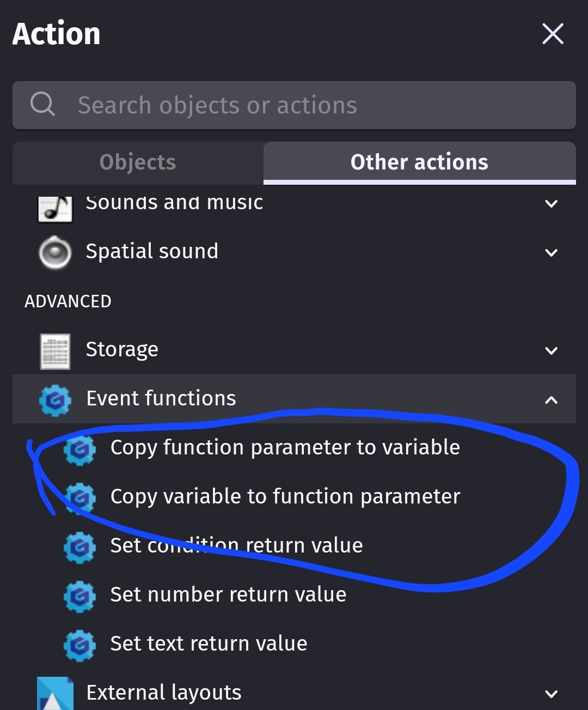
Task: Expand the Storage category chevron
Action: coord(551,350)
